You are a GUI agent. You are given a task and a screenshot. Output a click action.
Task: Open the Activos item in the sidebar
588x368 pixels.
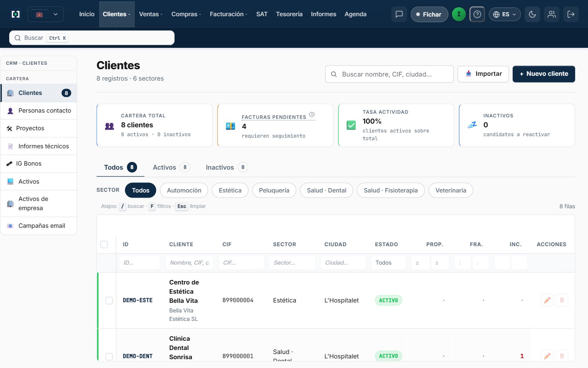click(x=39, y=181)
